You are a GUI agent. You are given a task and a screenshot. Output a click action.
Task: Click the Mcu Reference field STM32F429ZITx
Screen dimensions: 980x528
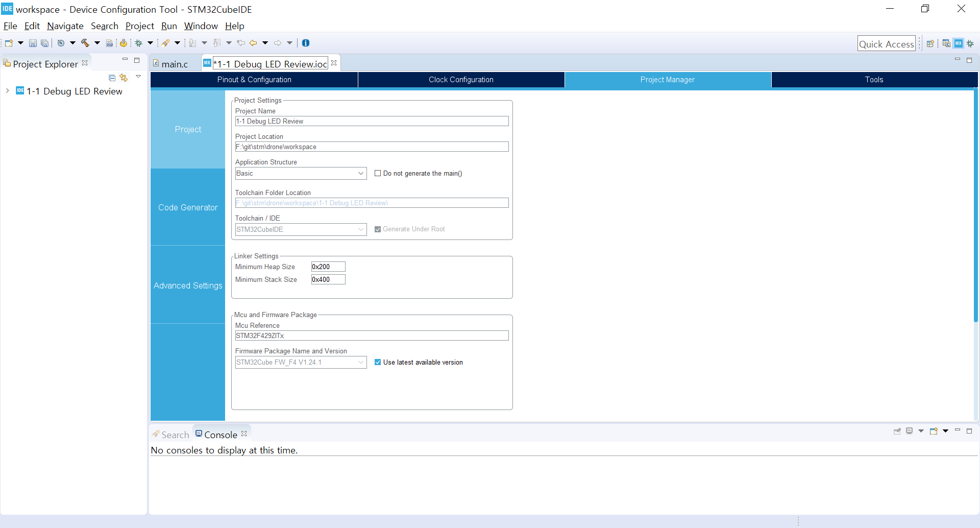click(x=372, y=335)
